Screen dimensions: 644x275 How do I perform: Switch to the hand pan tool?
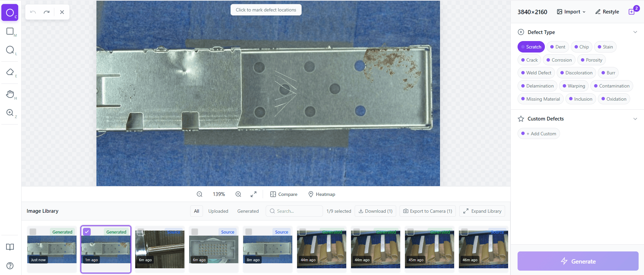point(10,94)
